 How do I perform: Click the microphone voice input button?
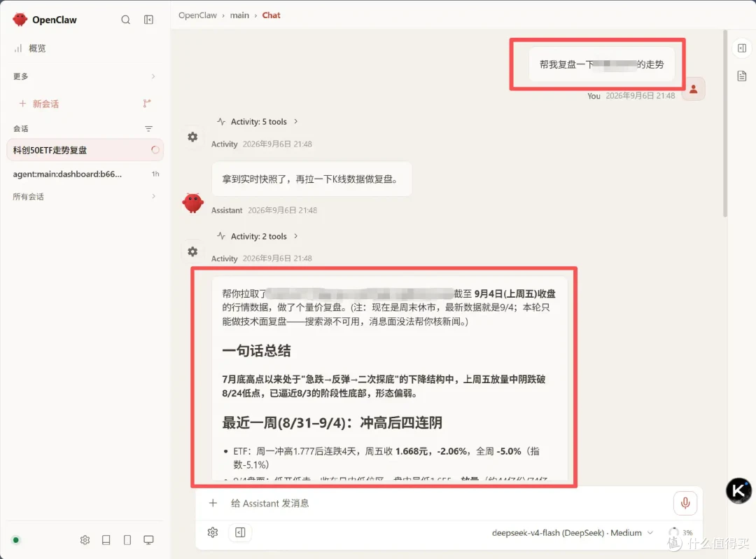coord(685,504)
